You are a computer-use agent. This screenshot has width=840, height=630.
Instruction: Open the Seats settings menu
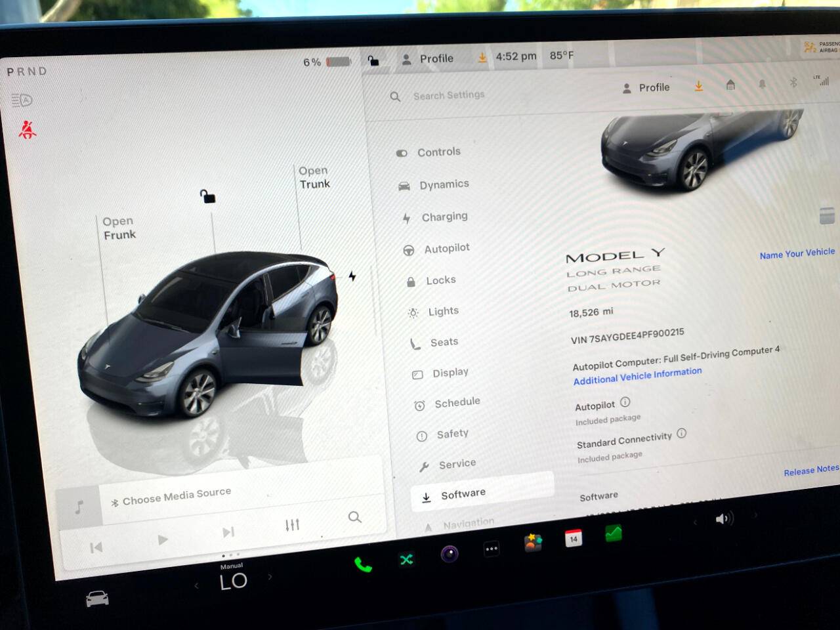click(x=434, y=343)
